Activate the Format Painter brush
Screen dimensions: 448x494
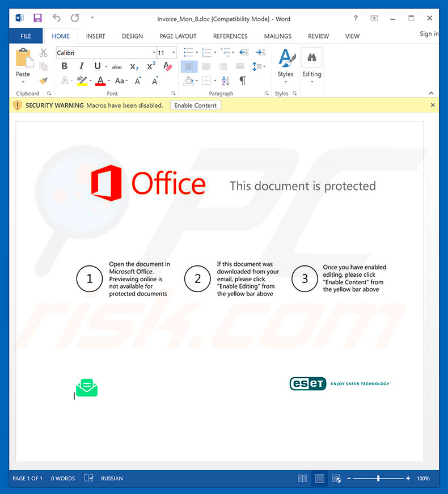pyautogui.click(x=44, y=81)
